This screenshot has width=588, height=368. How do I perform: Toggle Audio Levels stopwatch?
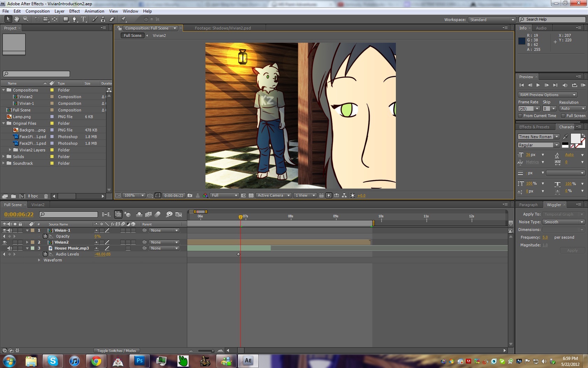pos(45,254)
